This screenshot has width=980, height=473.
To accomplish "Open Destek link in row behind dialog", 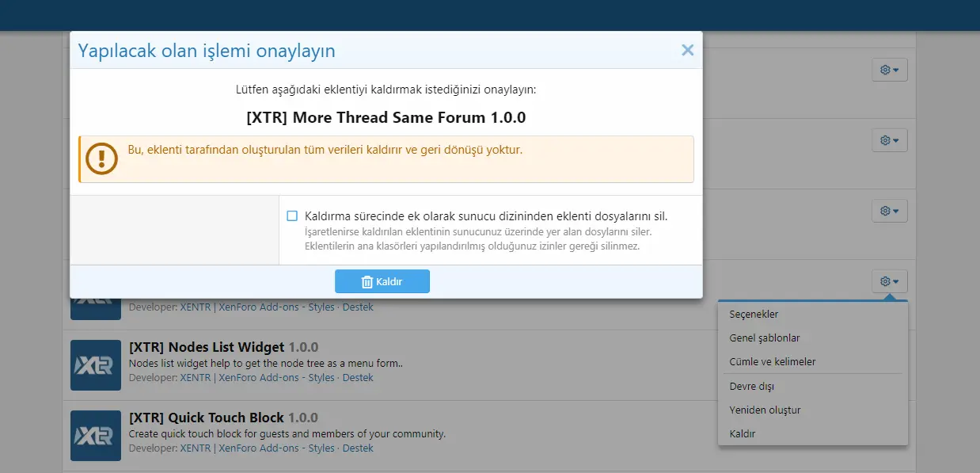I will tap(358, 307).
